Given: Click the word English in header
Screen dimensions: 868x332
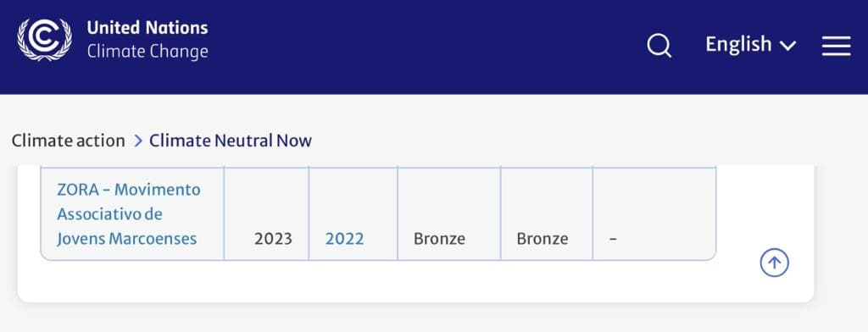Looking at the screenshot, I should (738, 44).
